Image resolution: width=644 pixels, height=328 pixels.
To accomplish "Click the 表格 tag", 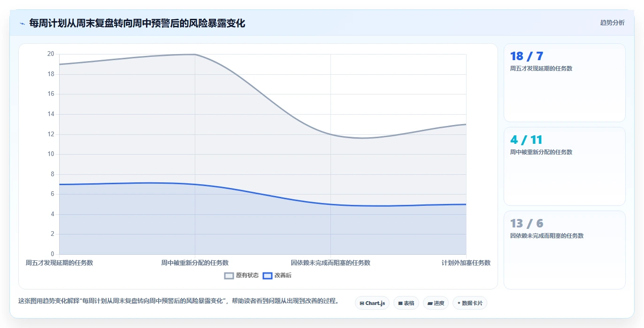I will [406, 303].
